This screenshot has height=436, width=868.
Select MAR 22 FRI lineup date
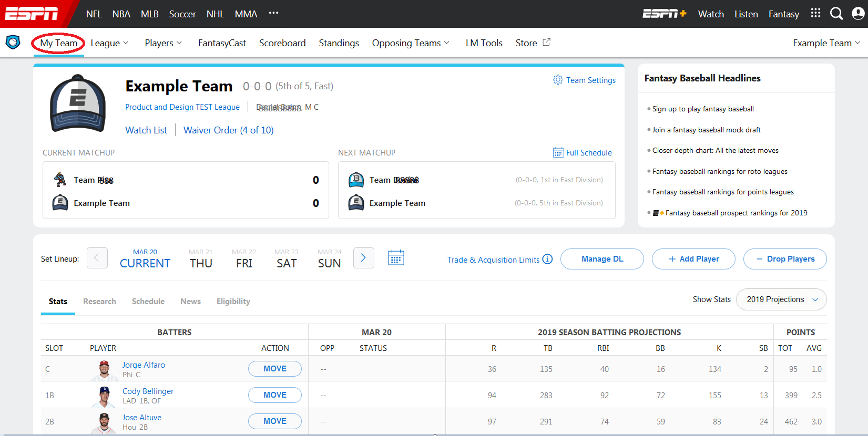point(244,258)
